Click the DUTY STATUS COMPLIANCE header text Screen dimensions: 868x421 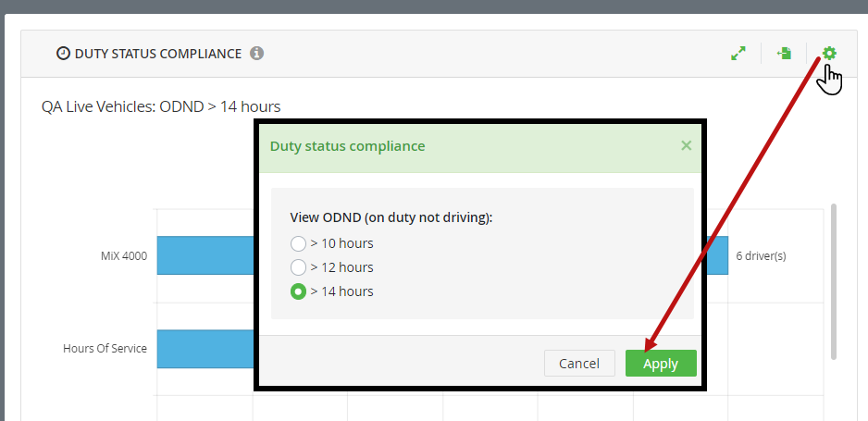(158, 54)
